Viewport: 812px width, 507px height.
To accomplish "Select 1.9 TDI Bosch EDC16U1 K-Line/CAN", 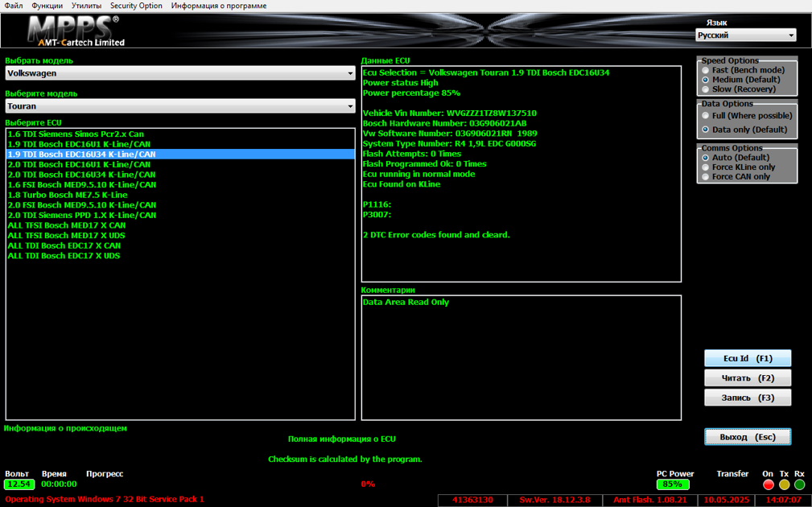I will coord(180,145).
